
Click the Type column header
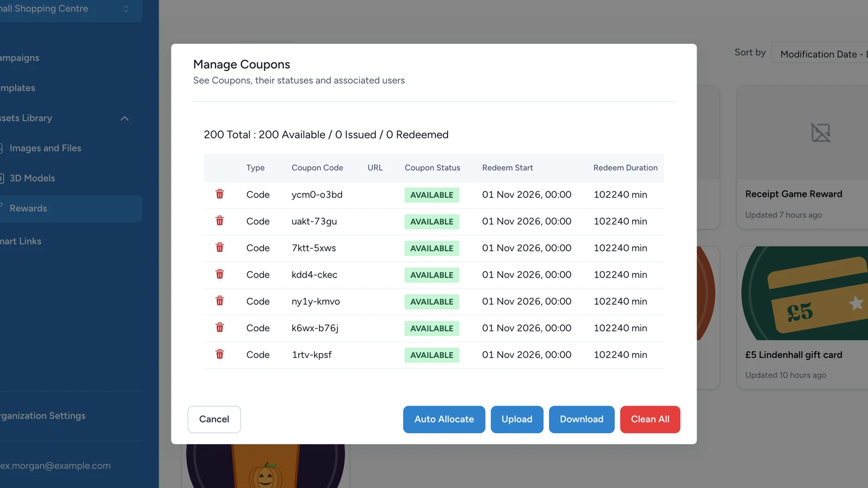(256, 168)
